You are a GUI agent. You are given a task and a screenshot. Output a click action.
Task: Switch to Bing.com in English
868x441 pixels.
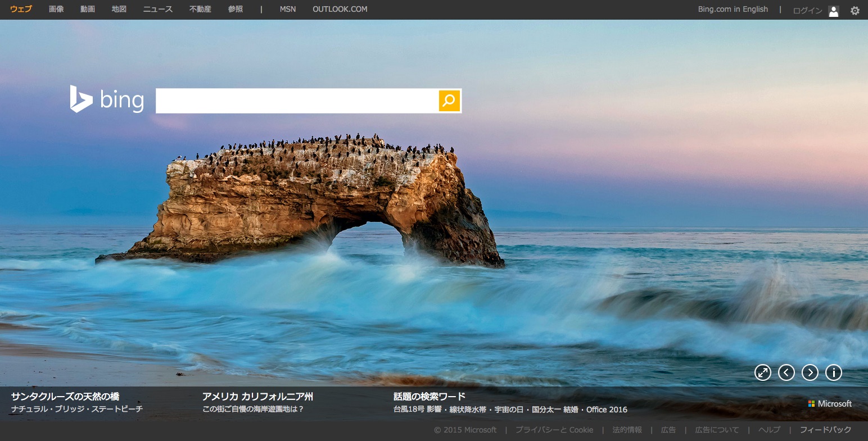coord(733,9)
